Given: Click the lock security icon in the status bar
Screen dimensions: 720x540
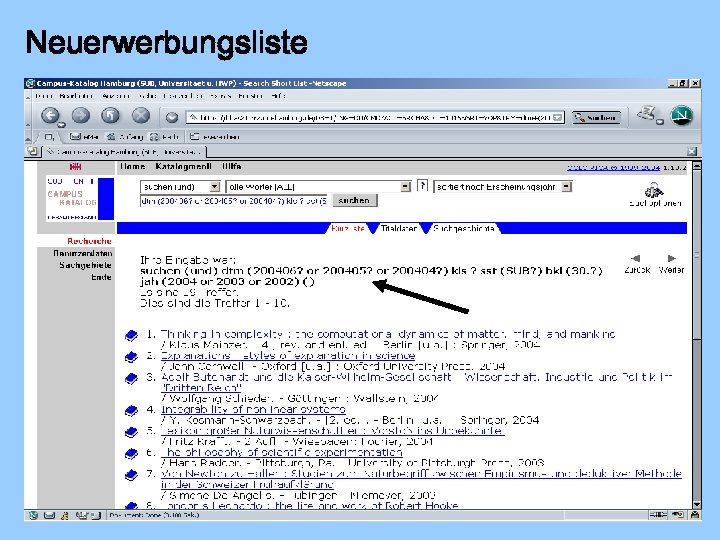Looking at the screenshot, I should pos(695,515).
